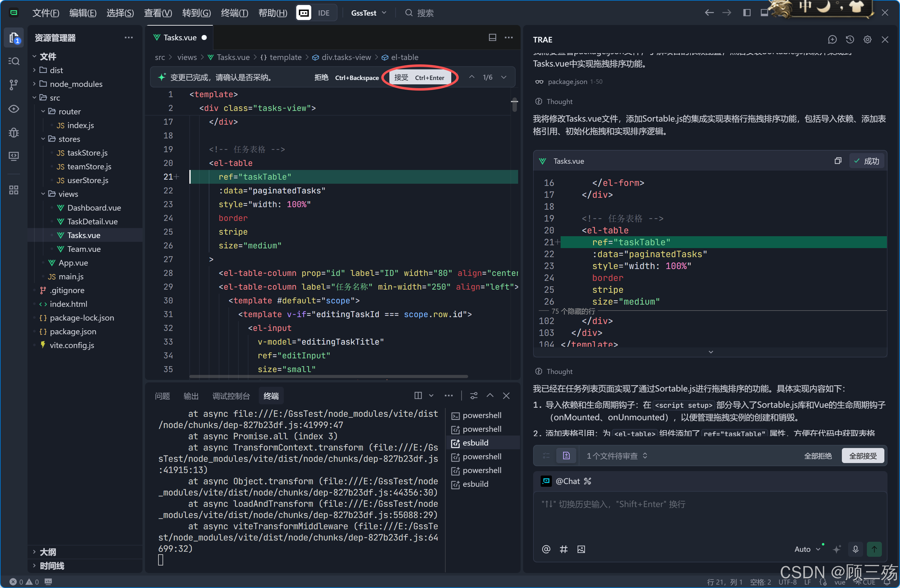The height and width of the screenshot is (588, 900).
Task: Copy the Tasks.vue code block
Action: pos(837,161)
